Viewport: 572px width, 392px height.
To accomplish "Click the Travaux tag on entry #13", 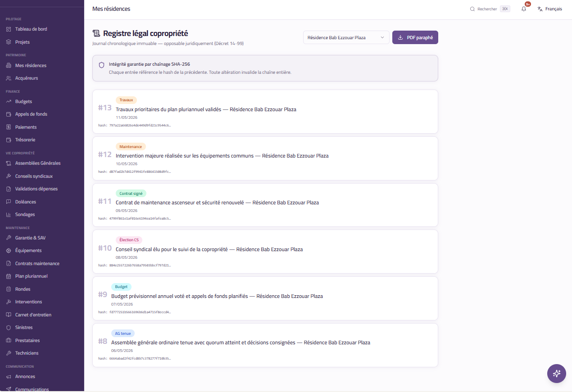I will [x=126, y=100].
